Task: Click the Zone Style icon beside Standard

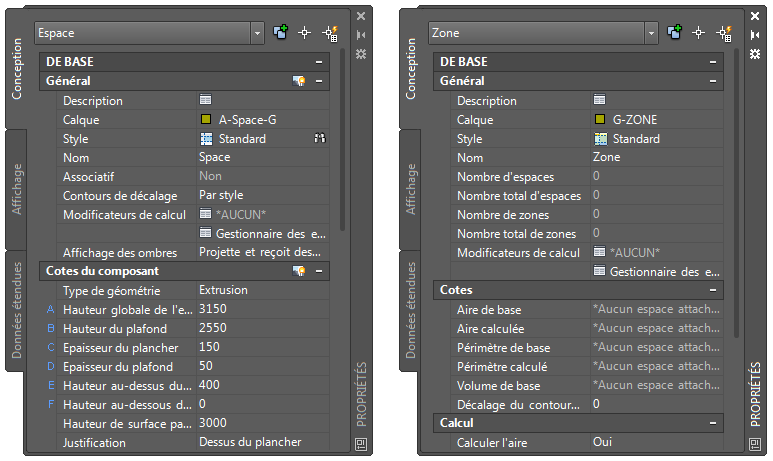Action: (600, 139)
